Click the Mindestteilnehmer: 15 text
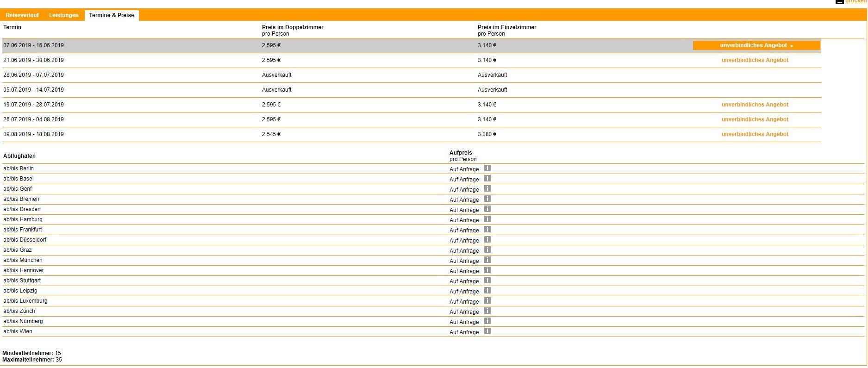 (31, 353)
